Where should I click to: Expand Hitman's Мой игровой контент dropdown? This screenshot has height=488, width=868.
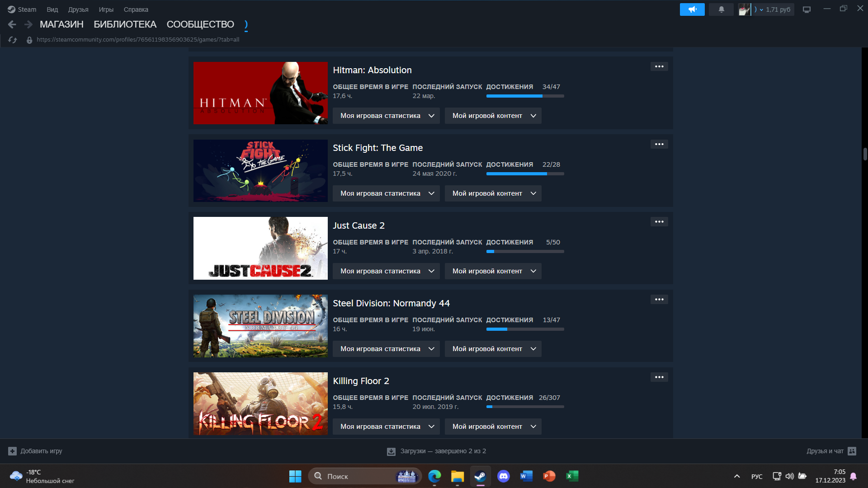point(493,116)
